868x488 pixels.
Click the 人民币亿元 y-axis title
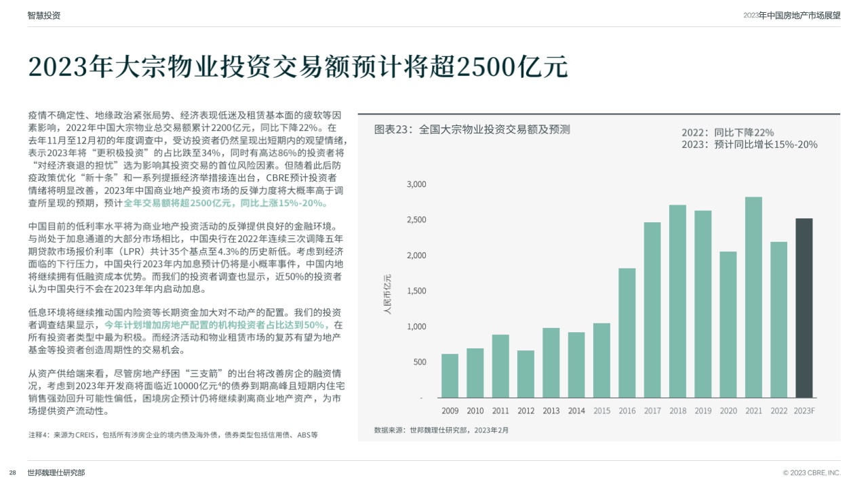(387, 293)
